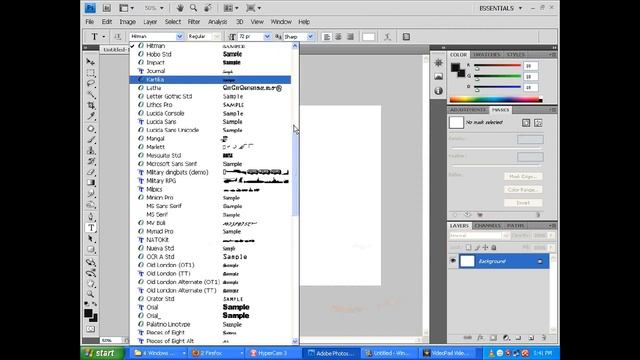Select the Rectangular Marquee tool
The height and width of the screenshot is (360, 640).
(91, 73)
